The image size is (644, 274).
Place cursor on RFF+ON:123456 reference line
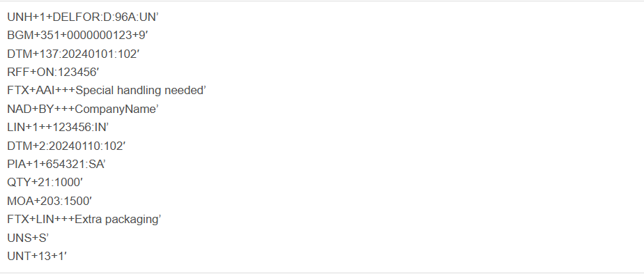(53, 73)
